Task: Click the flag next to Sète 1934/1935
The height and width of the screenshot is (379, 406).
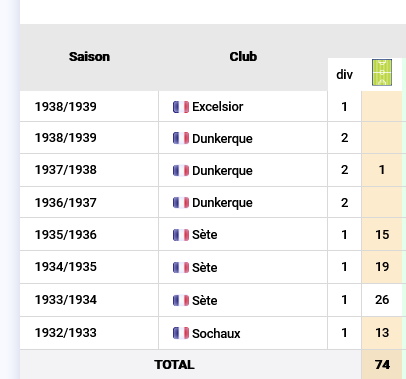Action: click(x=181, y=267)
